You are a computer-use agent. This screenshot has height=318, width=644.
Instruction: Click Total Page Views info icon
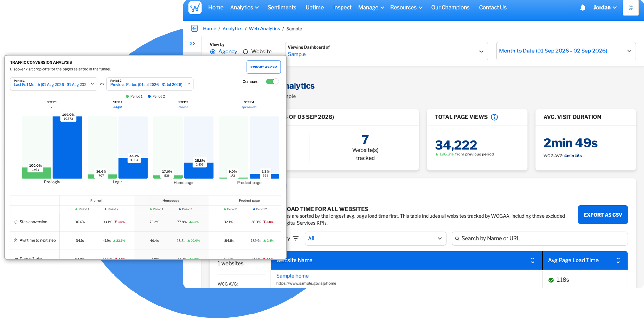494,117
